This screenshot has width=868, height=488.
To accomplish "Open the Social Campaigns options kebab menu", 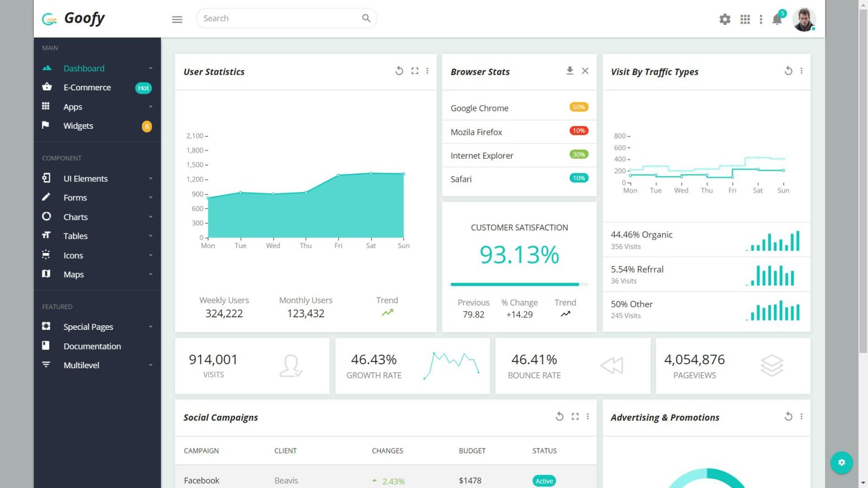I will [x=588, y=416].
